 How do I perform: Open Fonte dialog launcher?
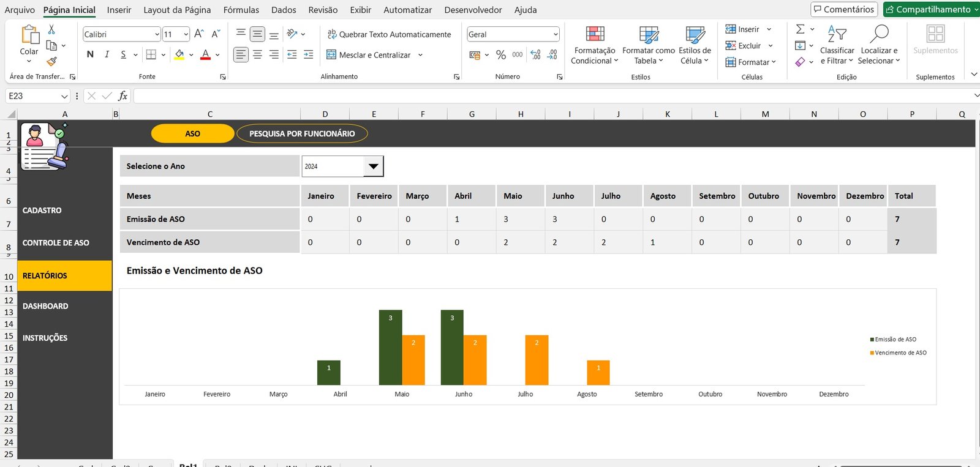pos(223,77)
